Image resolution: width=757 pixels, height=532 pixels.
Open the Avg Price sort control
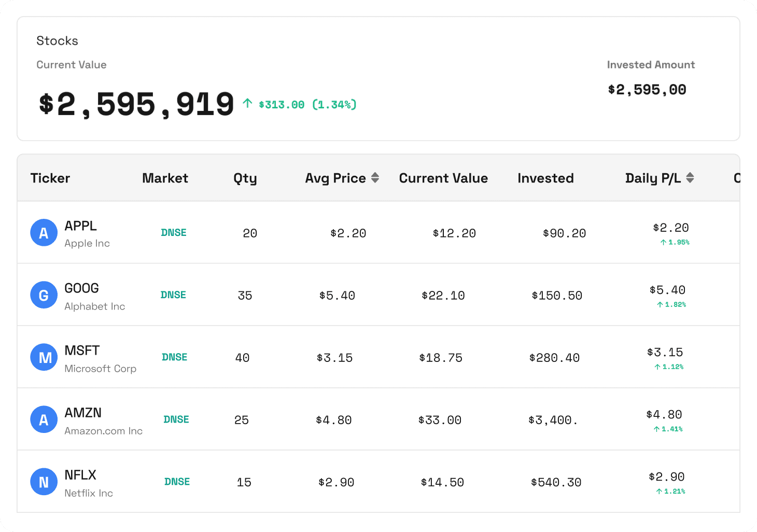pyautogui.click(x=375, y=177)
